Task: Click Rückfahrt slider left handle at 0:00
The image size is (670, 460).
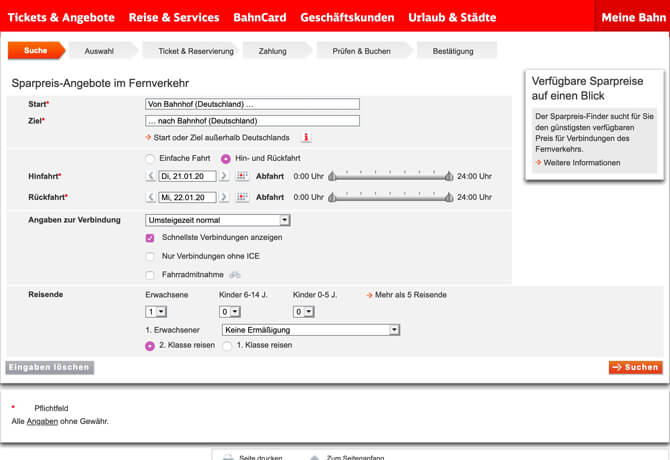Action: [x=332, y=197]
